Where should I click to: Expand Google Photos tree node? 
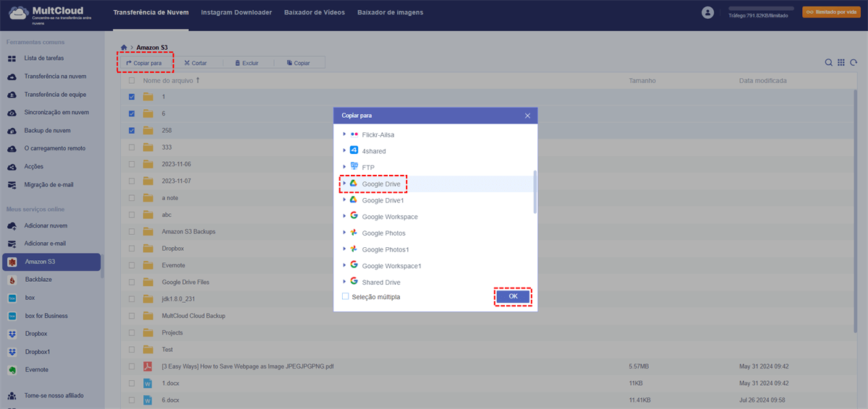(x=344, y=233)
